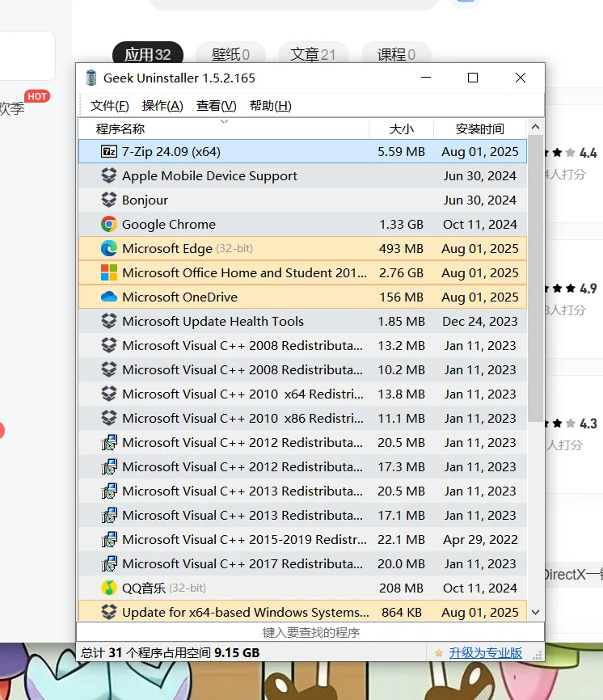
Task: Select Microsoft Update Health Tools entry
Action: [302, 321]
